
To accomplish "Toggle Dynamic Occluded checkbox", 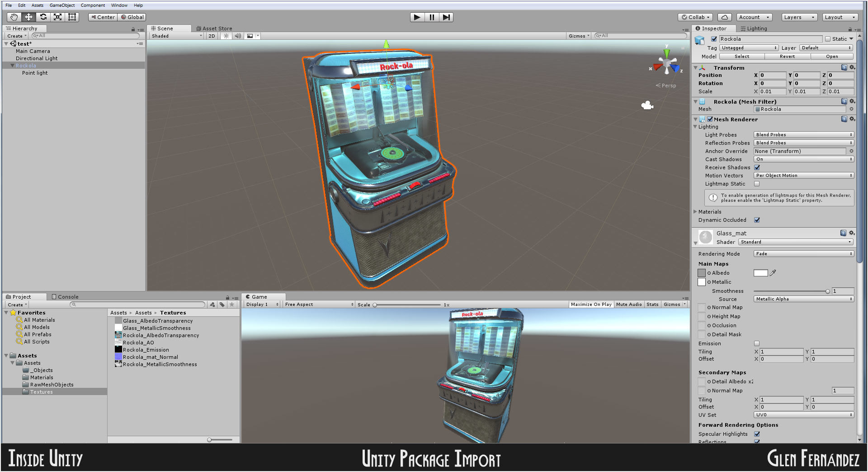I will pyautogui.click(x=757, y=220).
